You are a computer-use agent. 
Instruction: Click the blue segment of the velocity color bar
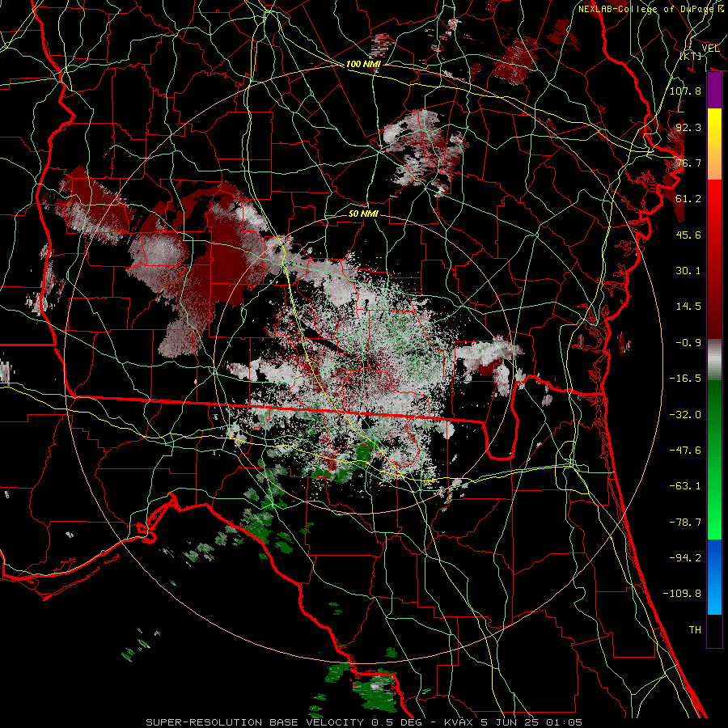714,577
